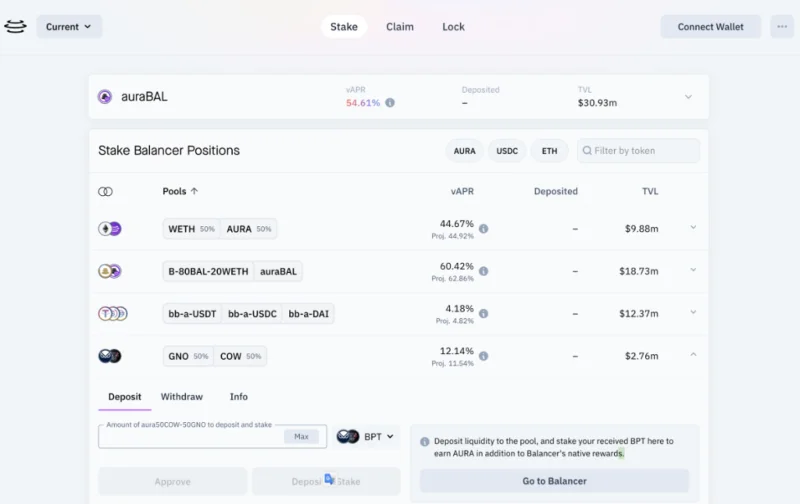The width and height of the screenshot is (800, 504).
Task: Select the Deposit tab
Action: coord(124,397)
